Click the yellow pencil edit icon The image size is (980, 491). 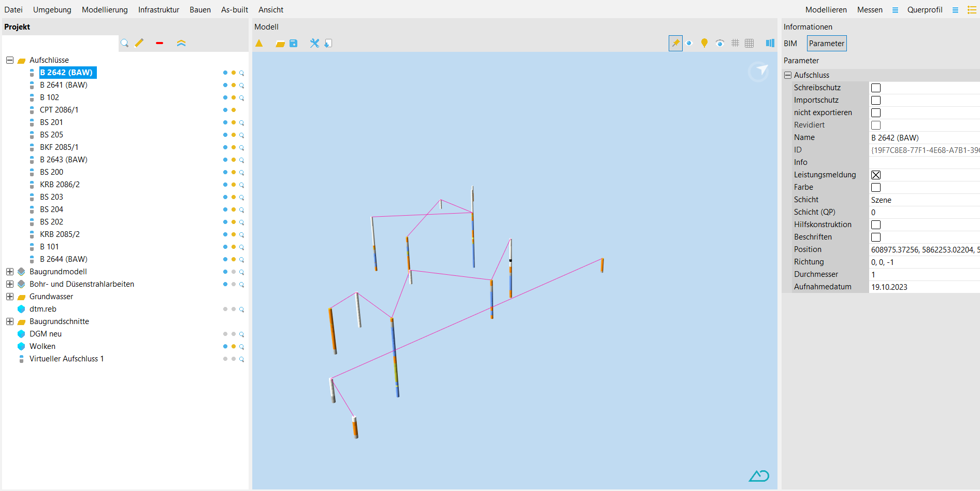pos(139,43)
